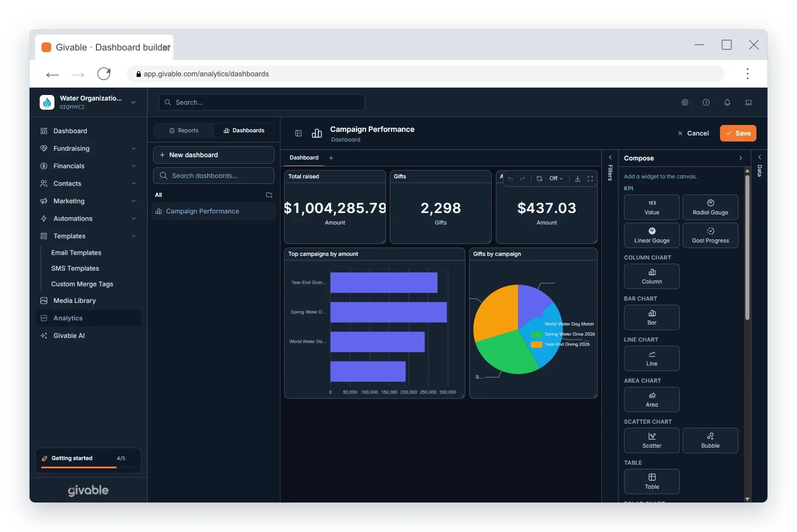This screenshot has height=532, width=797.
Task: Click the refresh icon in widget toolbar
Action: point(539,178)
